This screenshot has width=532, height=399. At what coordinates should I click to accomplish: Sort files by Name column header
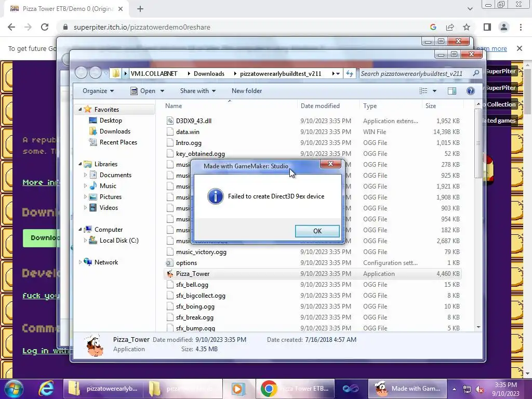coord(174,106)
